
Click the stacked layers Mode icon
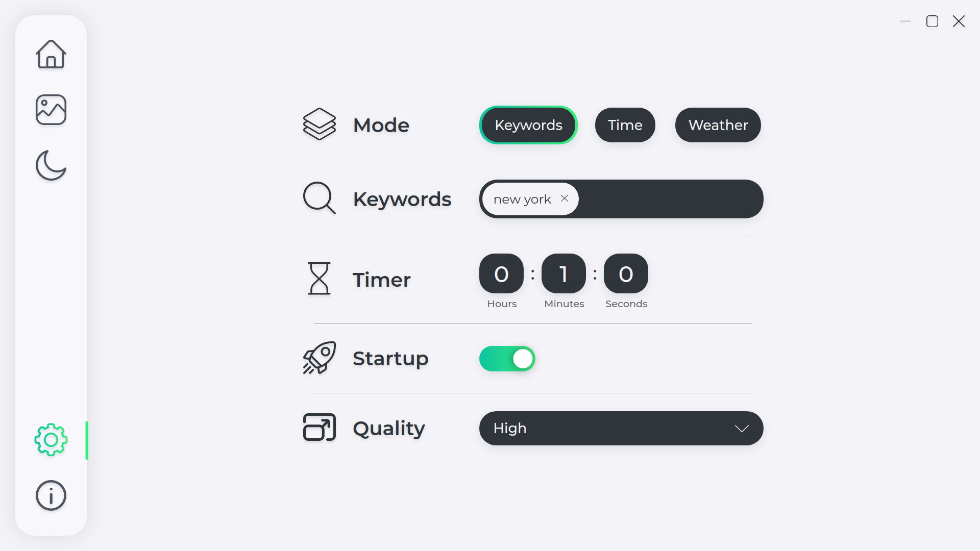tap(319, 124)
